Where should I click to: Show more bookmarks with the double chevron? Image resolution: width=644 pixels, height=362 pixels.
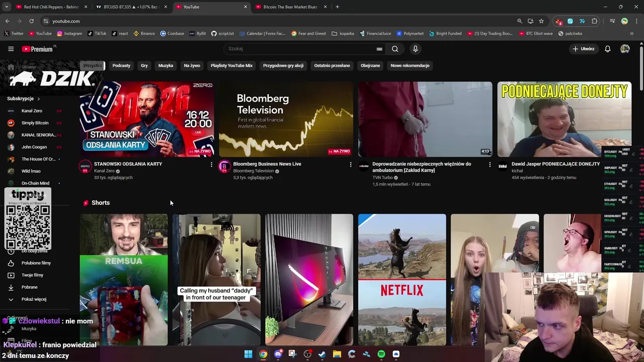pyautogui.click(x=632, y=34)
